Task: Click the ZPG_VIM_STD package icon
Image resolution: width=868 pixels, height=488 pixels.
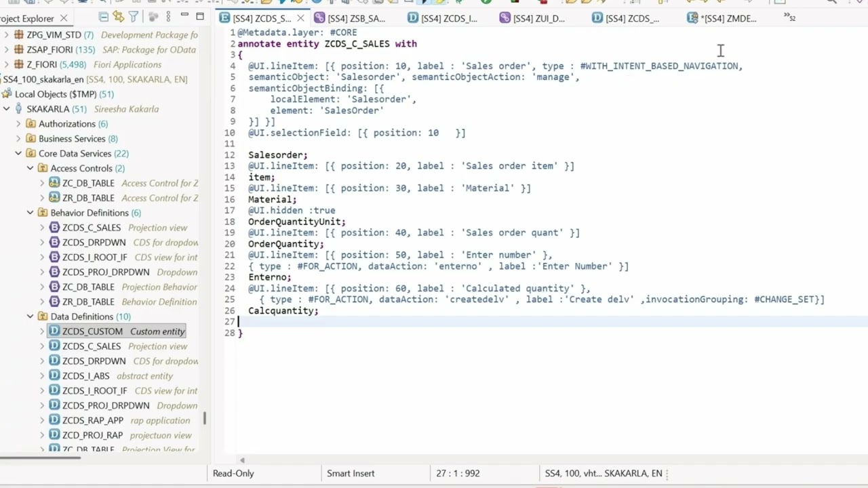Action: click(19, 35)
